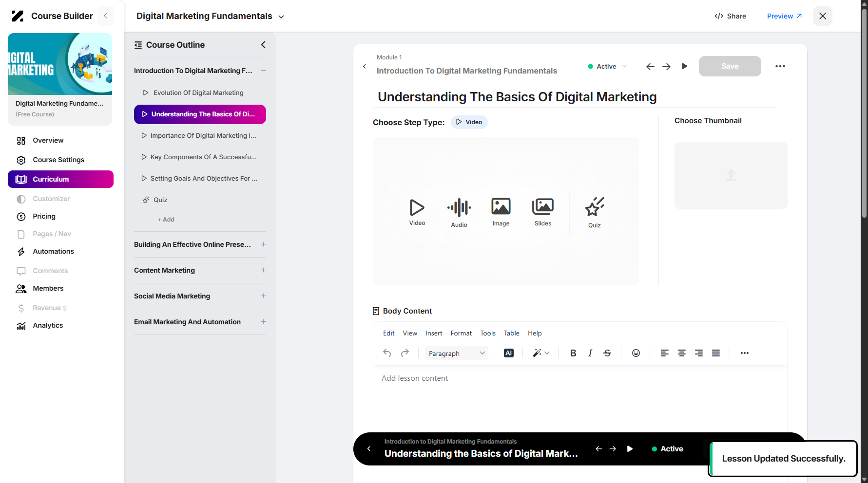This screenshot has height=483, width=868.
Task: Collapse the Course Outline panel
Action: pyautogui.click(x=263, y=45)
